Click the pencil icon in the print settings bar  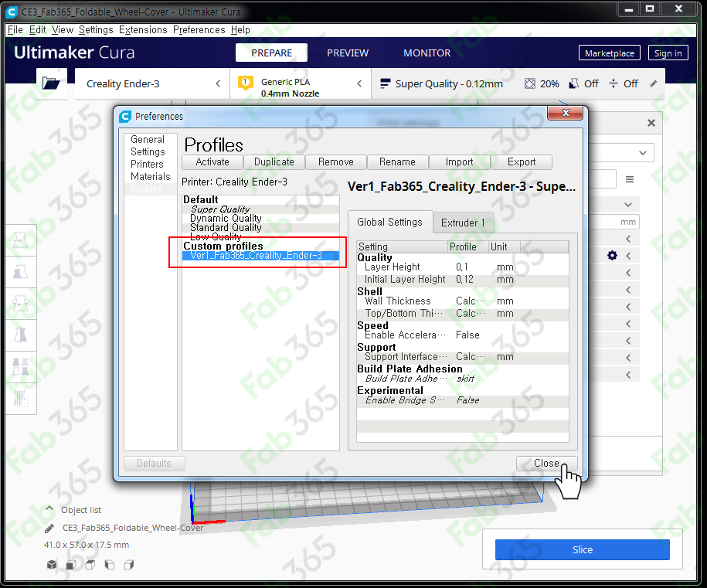[x=654, y=83]
